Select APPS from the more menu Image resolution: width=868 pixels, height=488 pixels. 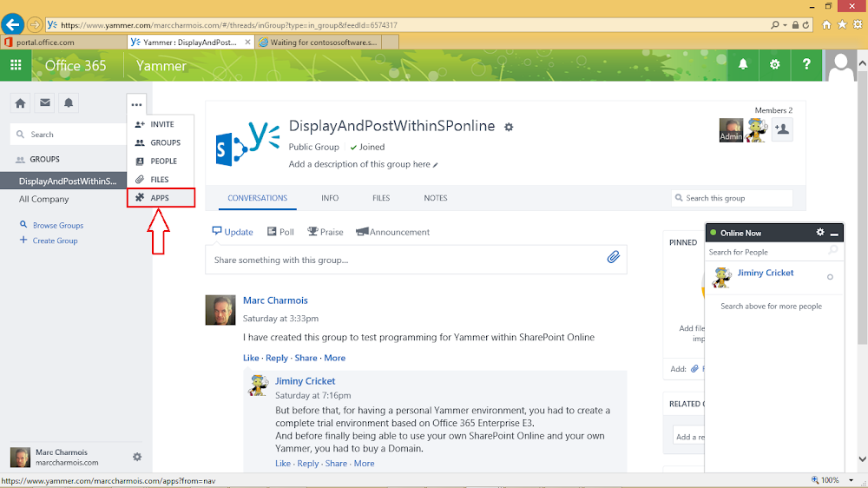(x=161, y=198)
